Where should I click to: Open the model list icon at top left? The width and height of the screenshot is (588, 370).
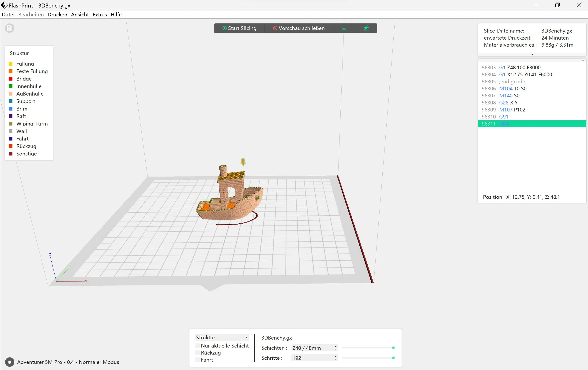point(10,28)
